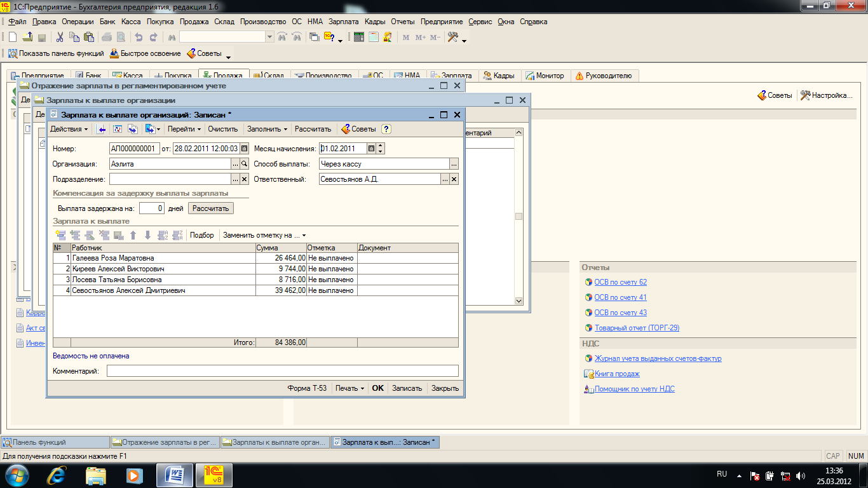Click the Paste clipboard icon

[x=89, y=37]
